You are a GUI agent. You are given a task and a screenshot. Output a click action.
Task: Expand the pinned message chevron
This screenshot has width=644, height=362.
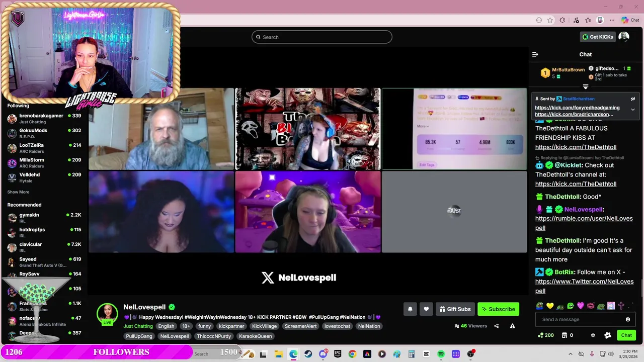[633, 110]
